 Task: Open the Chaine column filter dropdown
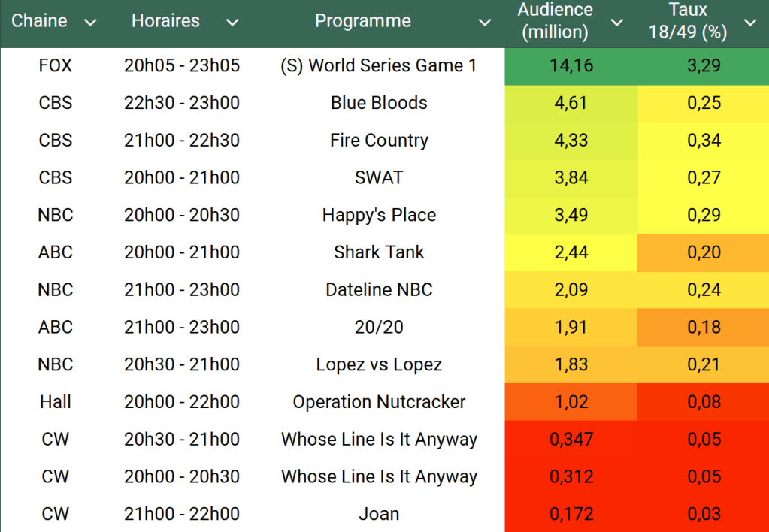click(90, 23)
